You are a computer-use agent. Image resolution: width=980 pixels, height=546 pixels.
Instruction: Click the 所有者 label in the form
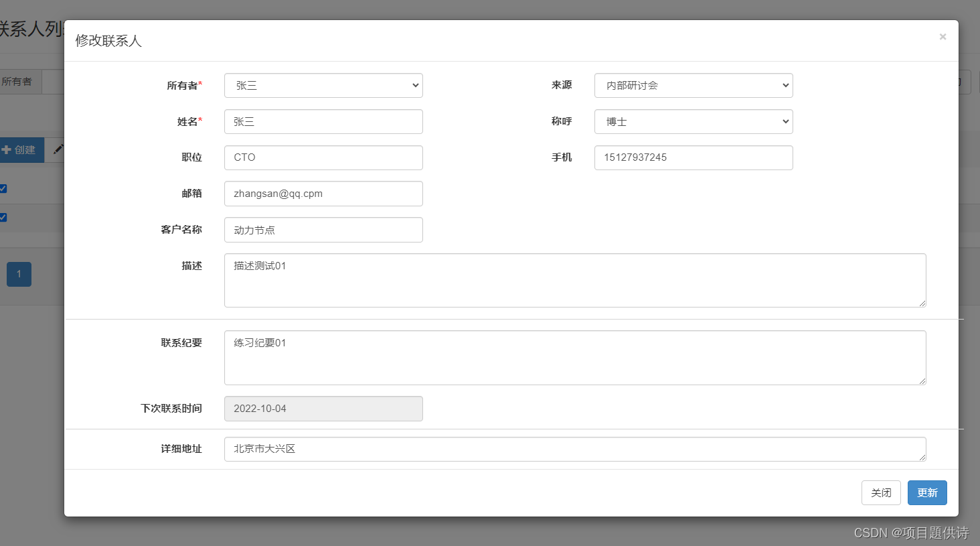(x=184, y=85)
